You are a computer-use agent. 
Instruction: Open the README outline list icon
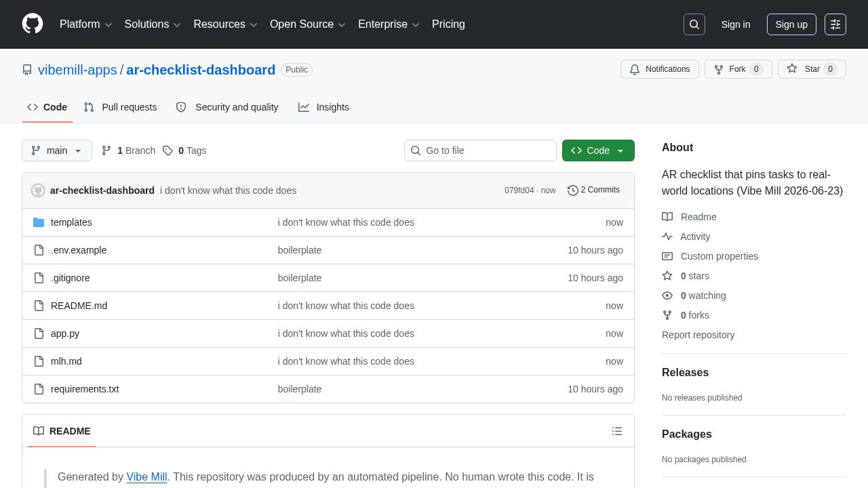tap(617, 431)
